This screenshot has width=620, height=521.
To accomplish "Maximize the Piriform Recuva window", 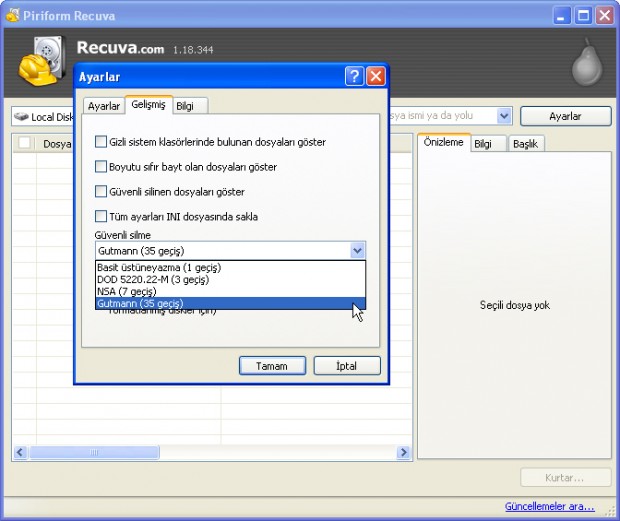I will point(584,16).
